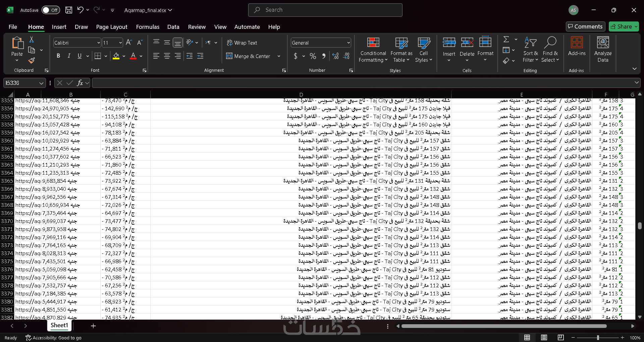This screenshot has height=342, width=644.
Task: Click the Insert Function fx icon
Action: tap(80, 83)
